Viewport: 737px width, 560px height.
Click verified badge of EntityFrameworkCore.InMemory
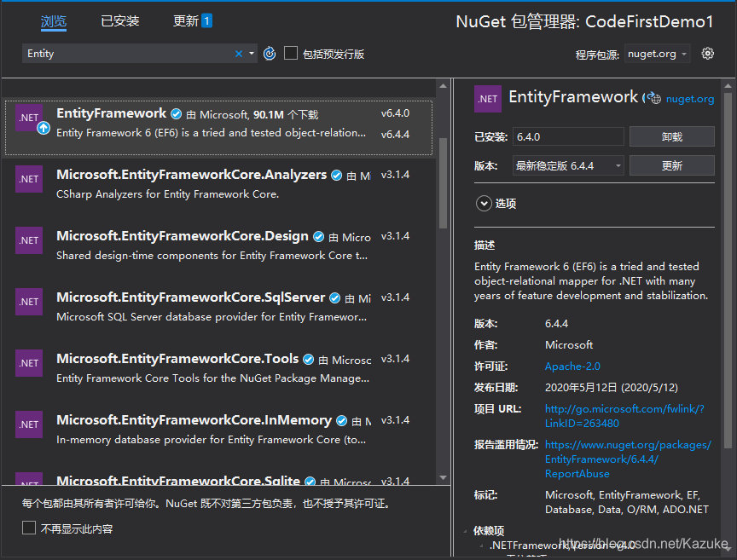(x=342, y=420)
